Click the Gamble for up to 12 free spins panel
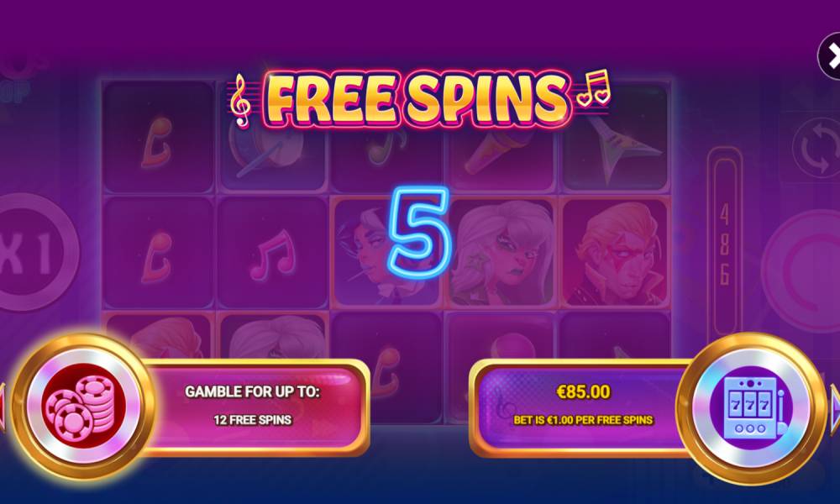 point(254,407)
